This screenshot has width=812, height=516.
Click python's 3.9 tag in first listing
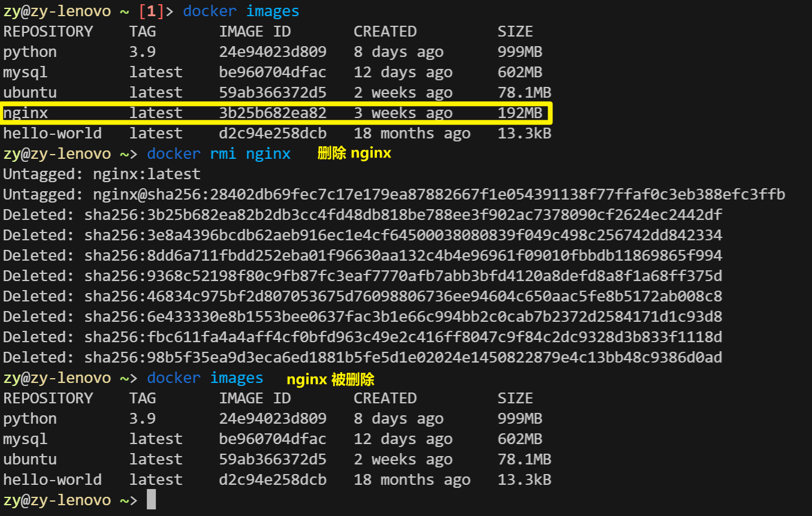[142, 52]
